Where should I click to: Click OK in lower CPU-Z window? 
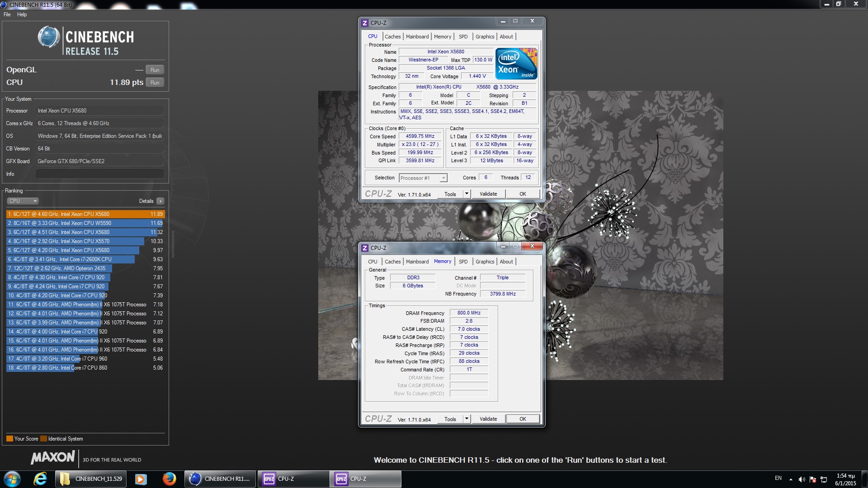[x=523, y=419]
